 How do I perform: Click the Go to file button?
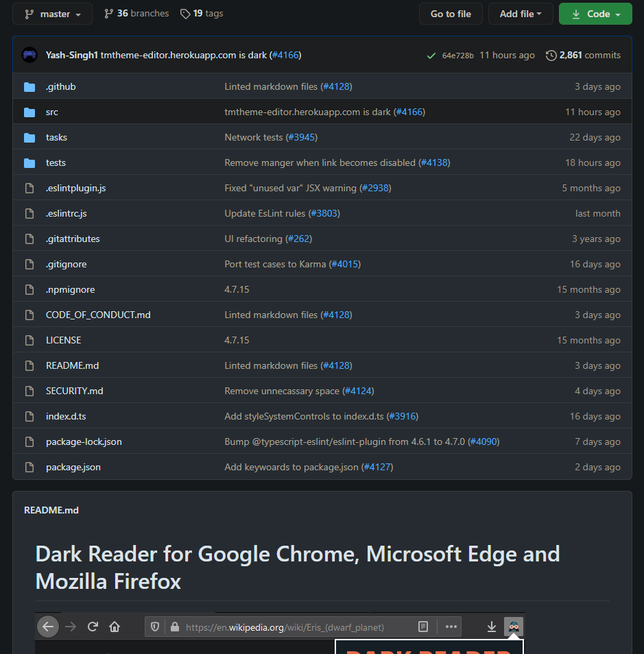[451, 13]
